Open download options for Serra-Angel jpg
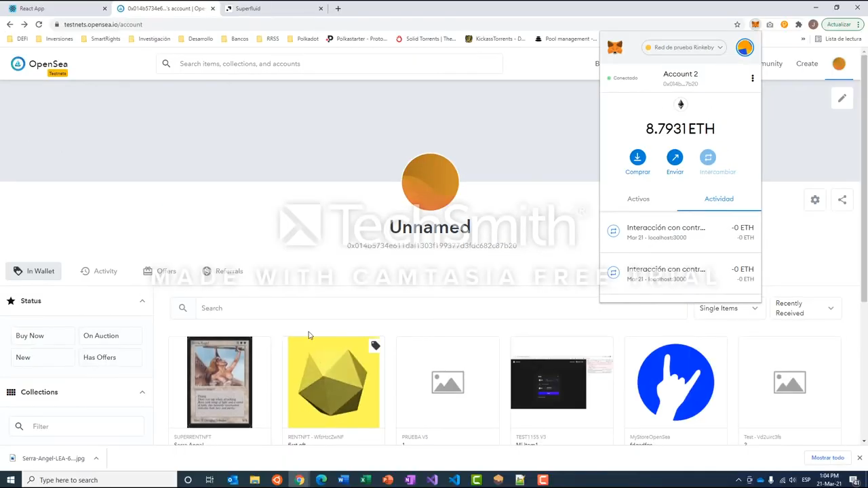868x488 pixels. tap(96, 458)
